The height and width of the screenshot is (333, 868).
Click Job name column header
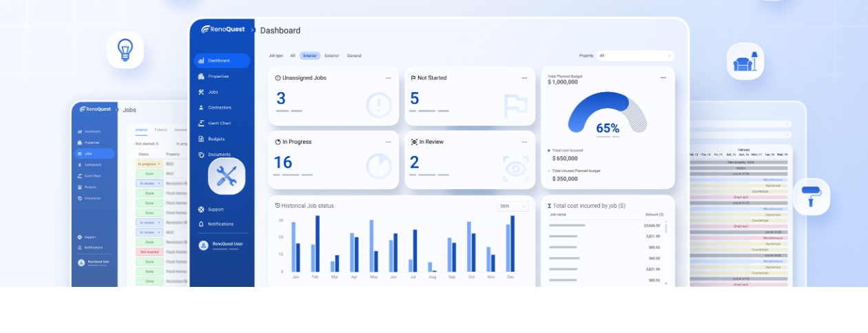557,215
